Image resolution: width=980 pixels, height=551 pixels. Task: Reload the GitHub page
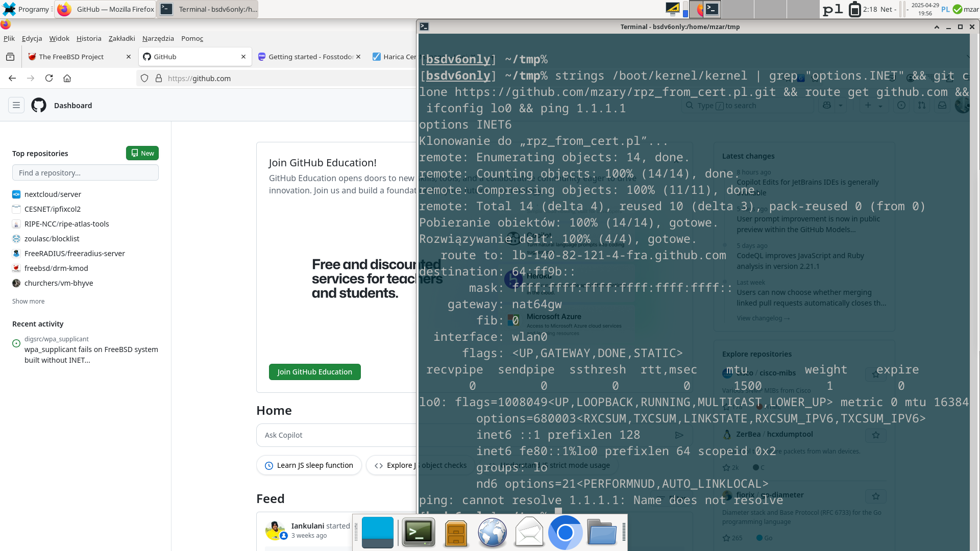pos(49,78)
